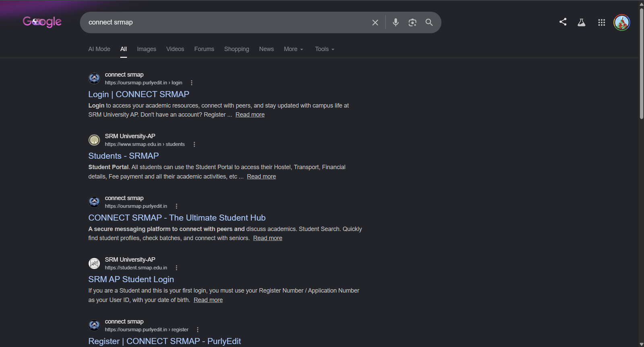Click Read more under SRM AP Student Login
The image size is (644, 347).
point(208,300)
